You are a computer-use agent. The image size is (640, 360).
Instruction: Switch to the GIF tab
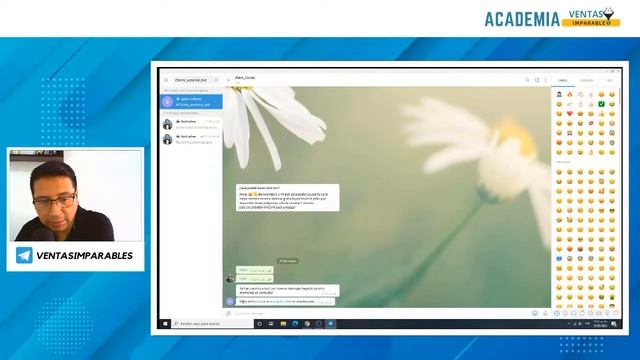pos(609,80)
